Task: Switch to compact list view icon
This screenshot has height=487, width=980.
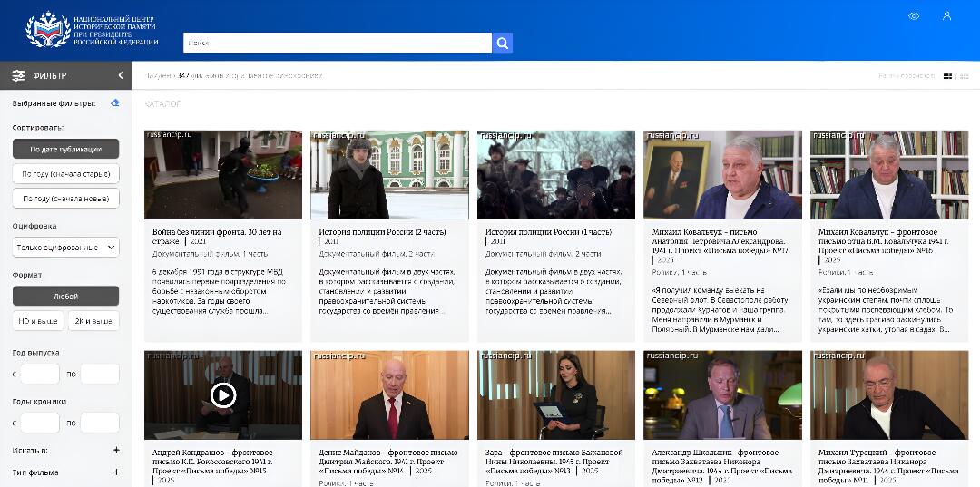Action: [x=964, y=76]
